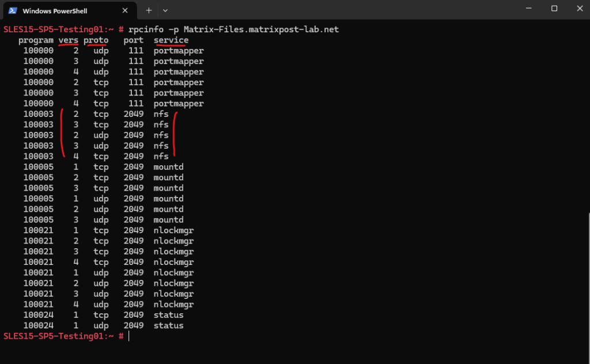
Task: Click the "port" column header
Action: 133,40
